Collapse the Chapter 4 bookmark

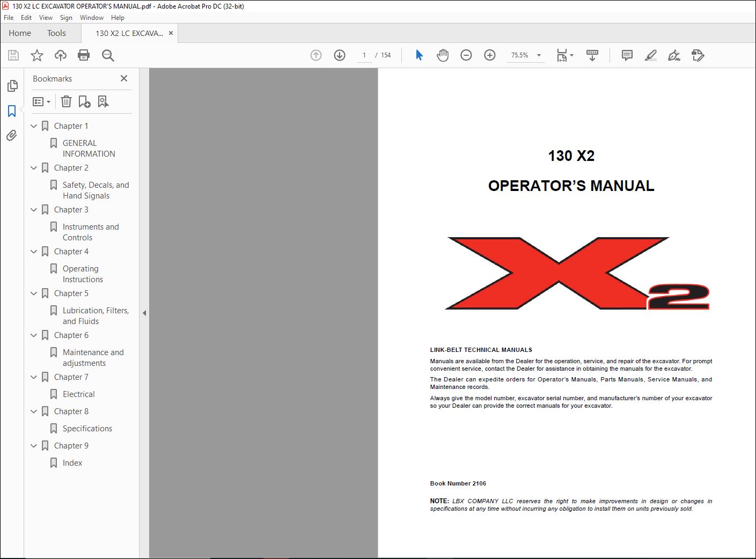point(34,252)
